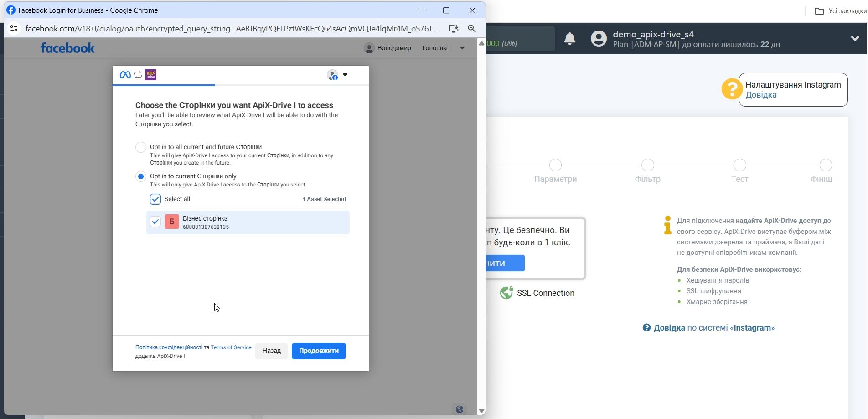Maximize the Facebook Login popup window
Screen dimensions: 868x419
click(x=446, y=10)
